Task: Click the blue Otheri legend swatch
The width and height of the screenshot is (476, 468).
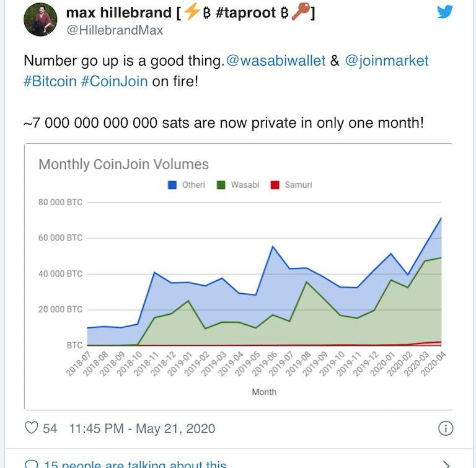Action: point(172,185)
